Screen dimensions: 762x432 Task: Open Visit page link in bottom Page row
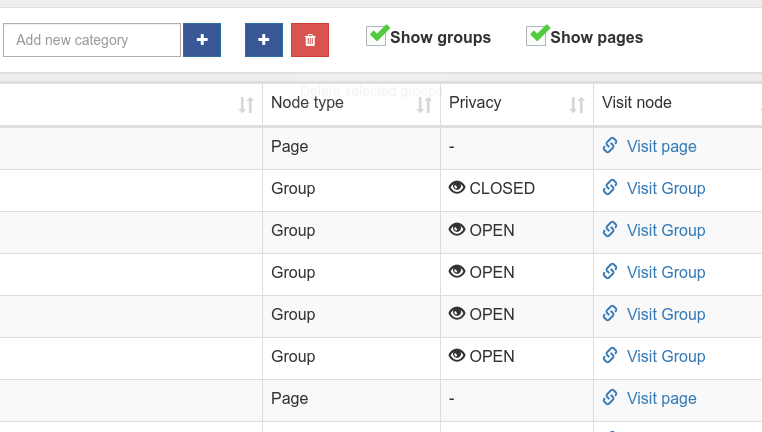pos(661,398)
